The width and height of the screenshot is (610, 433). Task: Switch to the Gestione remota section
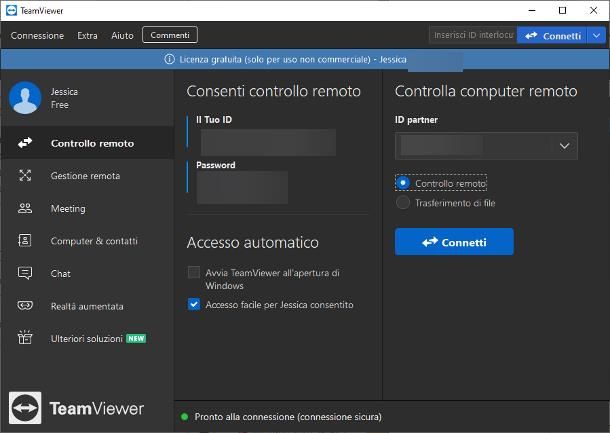pyautogui.click(x=87, y=175)
